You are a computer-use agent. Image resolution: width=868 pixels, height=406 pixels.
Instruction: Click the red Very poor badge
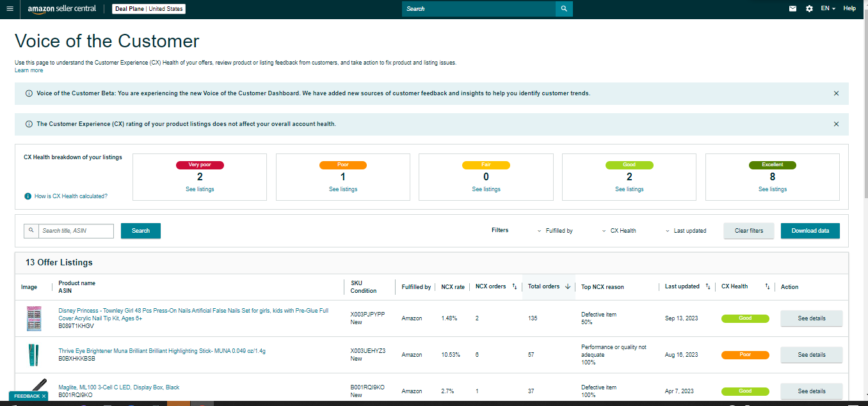tap(200, 165)
